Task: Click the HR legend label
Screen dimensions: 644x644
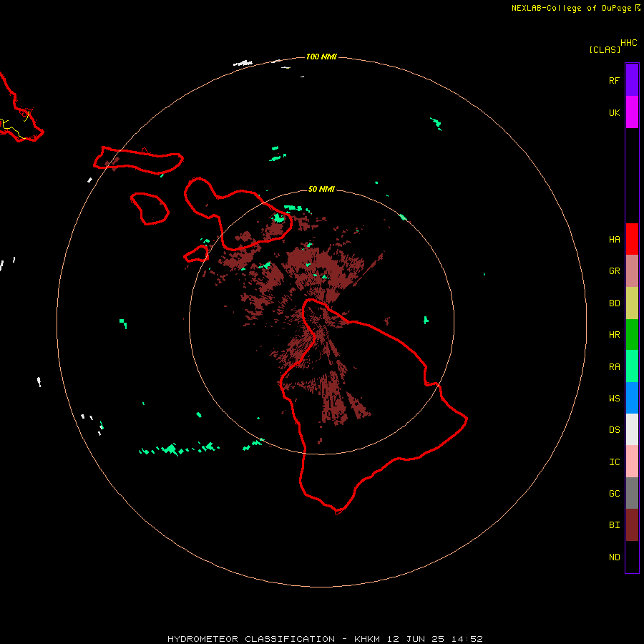Action: coord(614,335)
